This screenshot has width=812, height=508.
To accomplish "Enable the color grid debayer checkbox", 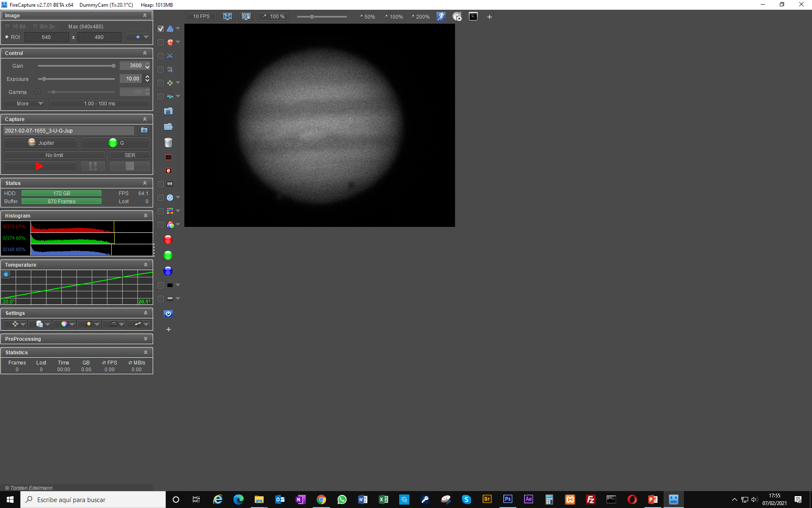I will click(x=161, y=211).
